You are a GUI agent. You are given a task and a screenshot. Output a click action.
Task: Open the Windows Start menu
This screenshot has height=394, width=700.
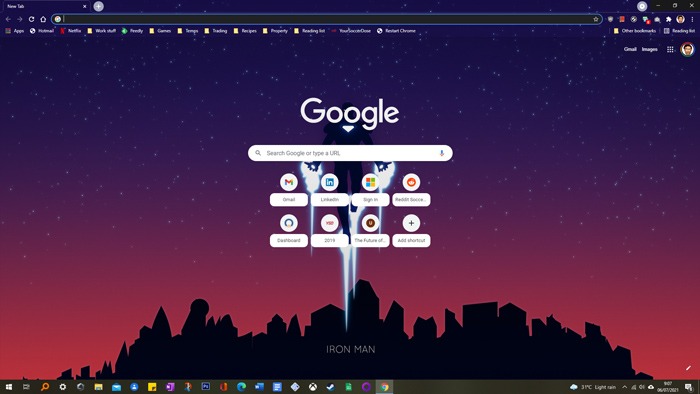8,387
